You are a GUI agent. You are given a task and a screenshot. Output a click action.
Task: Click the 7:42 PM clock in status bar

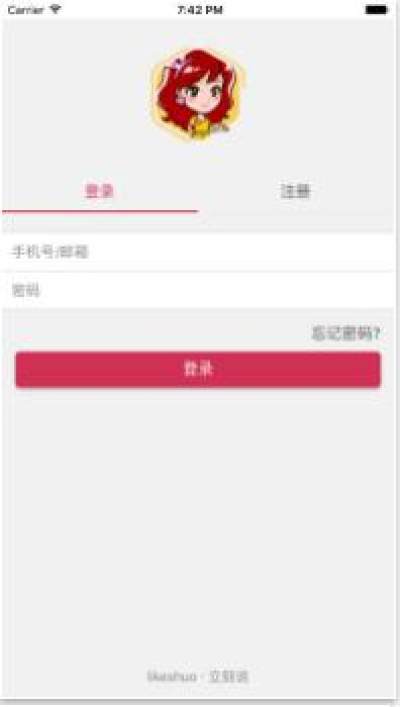(200, 10)
